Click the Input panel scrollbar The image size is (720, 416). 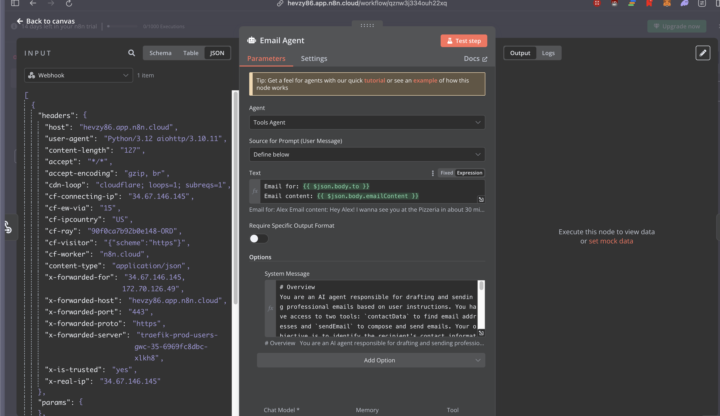(235, 197)
